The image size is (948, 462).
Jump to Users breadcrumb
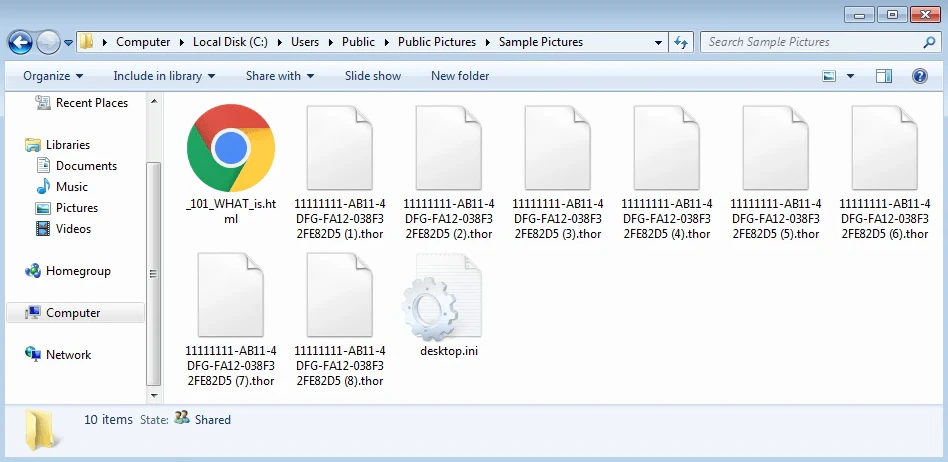click(x=305, y=42)
